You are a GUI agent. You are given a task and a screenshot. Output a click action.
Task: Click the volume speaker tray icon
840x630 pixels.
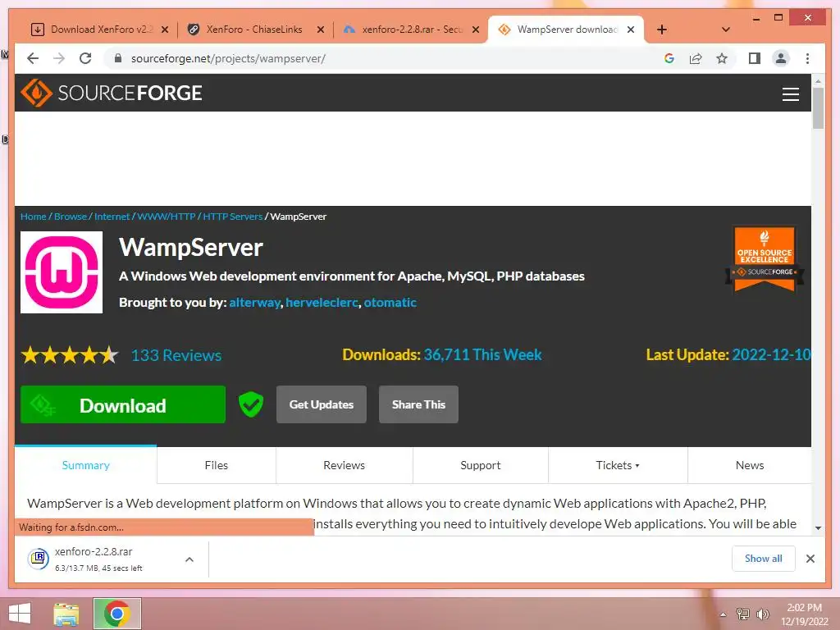point(762,614)
